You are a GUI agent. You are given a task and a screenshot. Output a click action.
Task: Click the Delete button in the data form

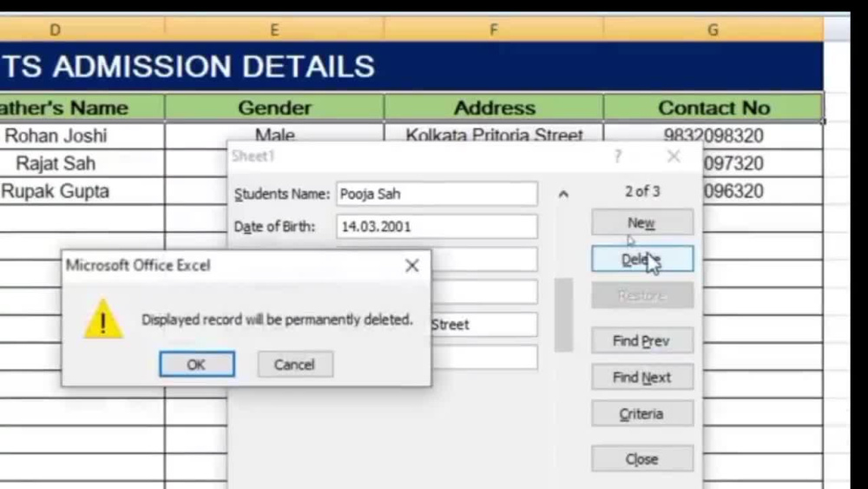(x=642, y=259)
